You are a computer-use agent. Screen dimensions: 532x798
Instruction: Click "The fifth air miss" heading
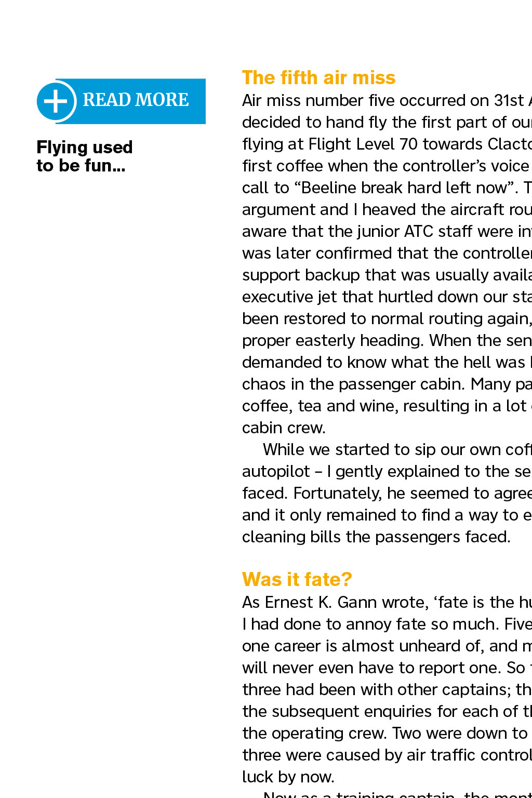click(318, 78)
